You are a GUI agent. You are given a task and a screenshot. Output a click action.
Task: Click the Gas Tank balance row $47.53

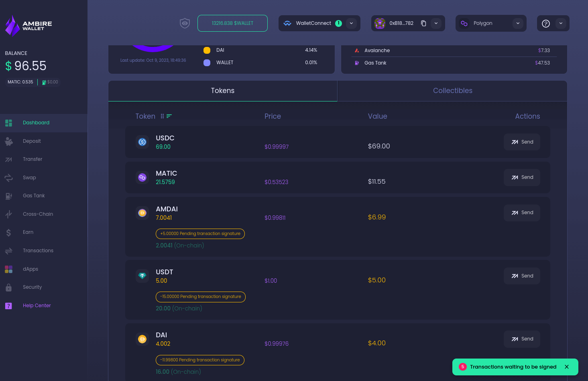tap(454, 63)
